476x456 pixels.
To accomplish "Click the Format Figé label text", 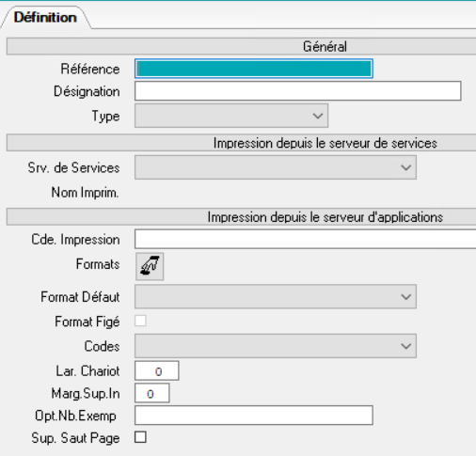I will click(x=87, y=322).
